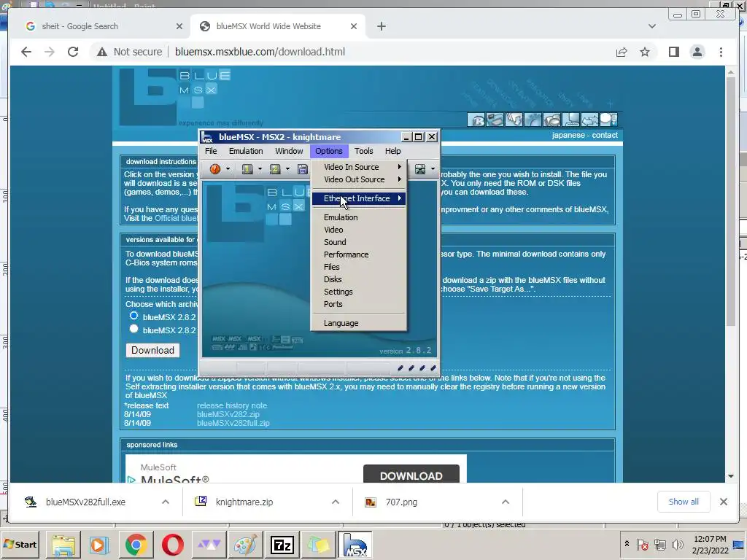
Task: Expand the Video In Source submenu
Action: tap(359, 167)
